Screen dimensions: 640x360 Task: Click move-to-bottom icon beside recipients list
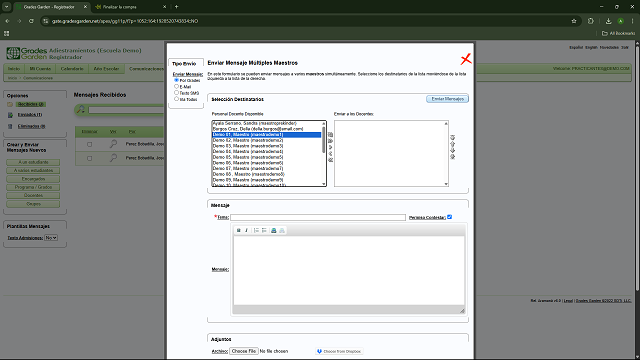click(452, 157)
